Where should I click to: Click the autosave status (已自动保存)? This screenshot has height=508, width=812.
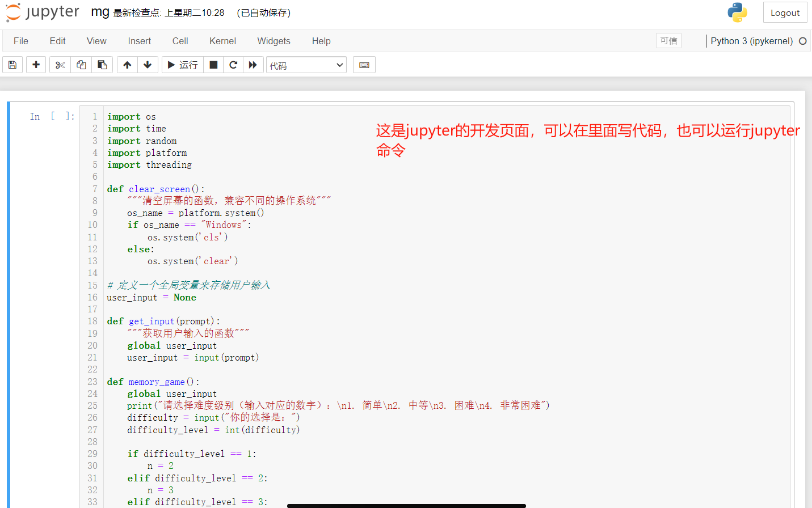pos(264,13)
